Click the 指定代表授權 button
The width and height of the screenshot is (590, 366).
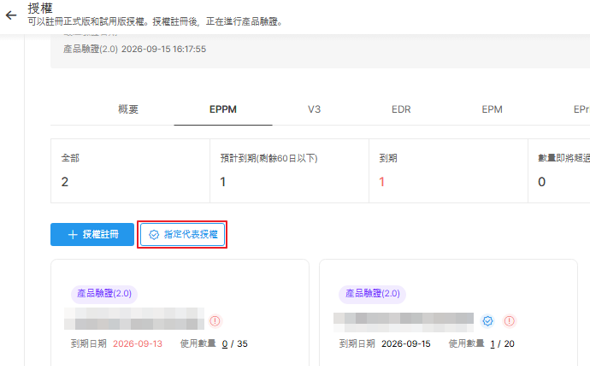click(x=182, y=234)
